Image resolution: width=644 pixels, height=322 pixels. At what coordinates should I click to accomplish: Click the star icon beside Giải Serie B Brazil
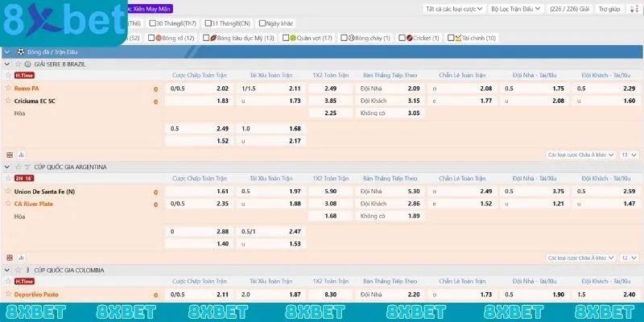[18, 64]
